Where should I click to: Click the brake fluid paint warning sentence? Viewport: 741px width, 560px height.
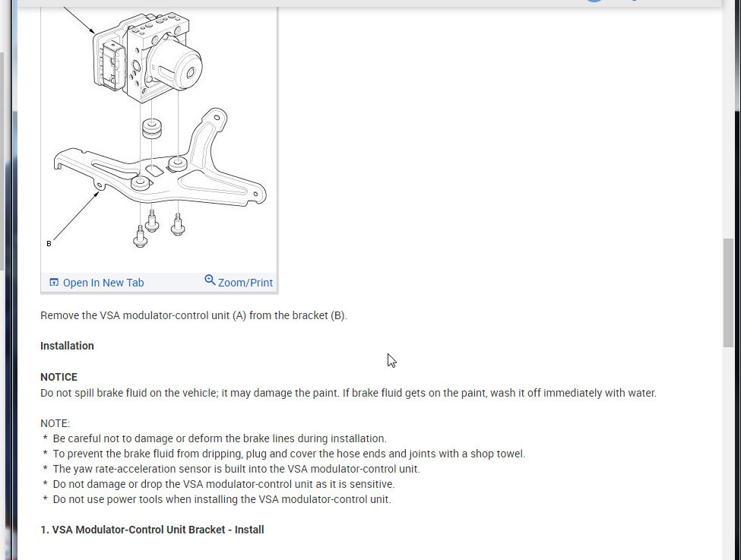click(348, 393)
